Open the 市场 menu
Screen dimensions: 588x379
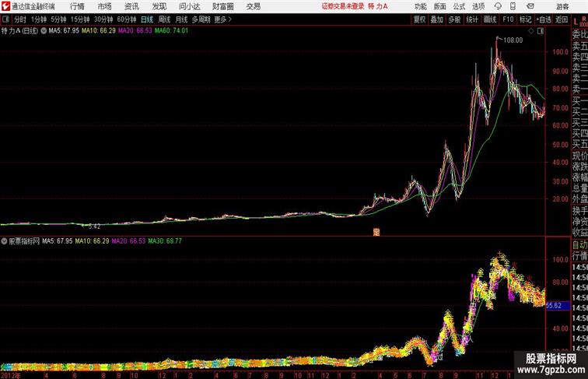click(x=105, y=6)
